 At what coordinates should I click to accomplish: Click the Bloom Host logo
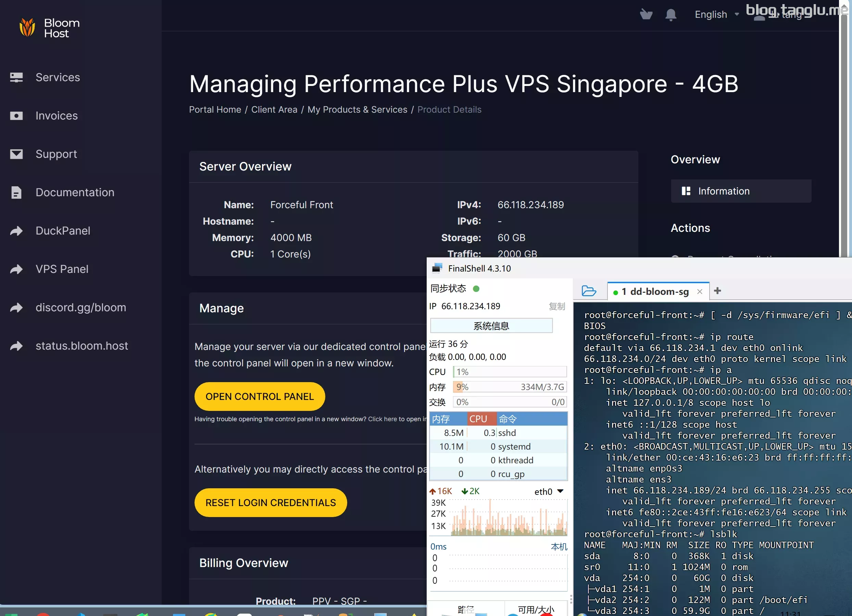tap(49, 28)
